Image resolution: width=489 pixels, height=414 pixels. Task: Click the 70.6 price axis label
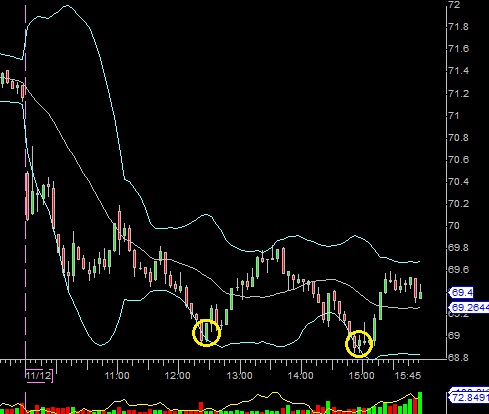point(459,159)
